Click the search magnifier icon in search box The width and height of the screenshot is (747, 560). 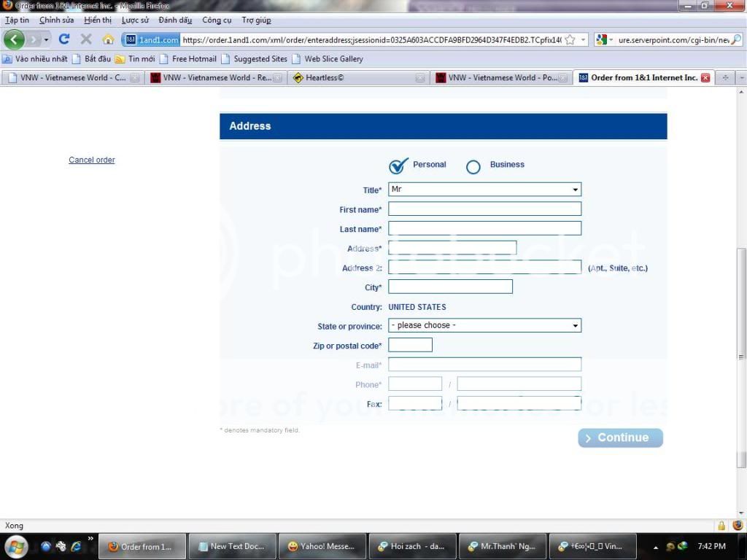735,40
